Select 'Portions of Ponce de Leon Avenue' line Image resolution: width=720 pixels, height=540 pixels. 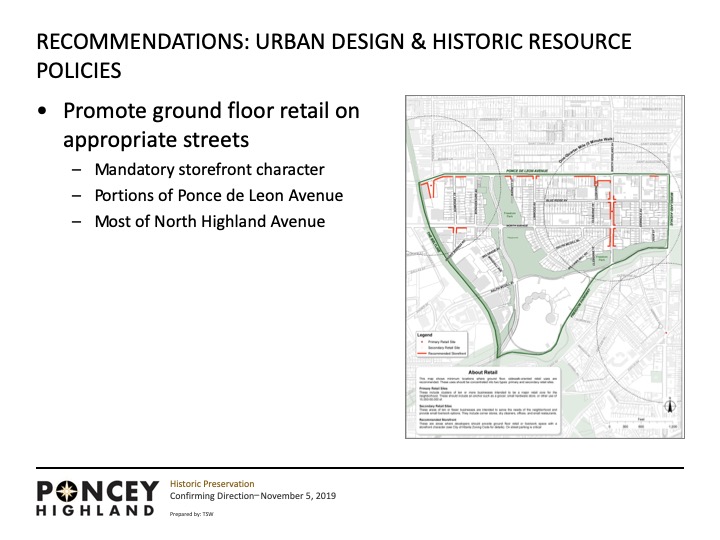pos(219,196)
